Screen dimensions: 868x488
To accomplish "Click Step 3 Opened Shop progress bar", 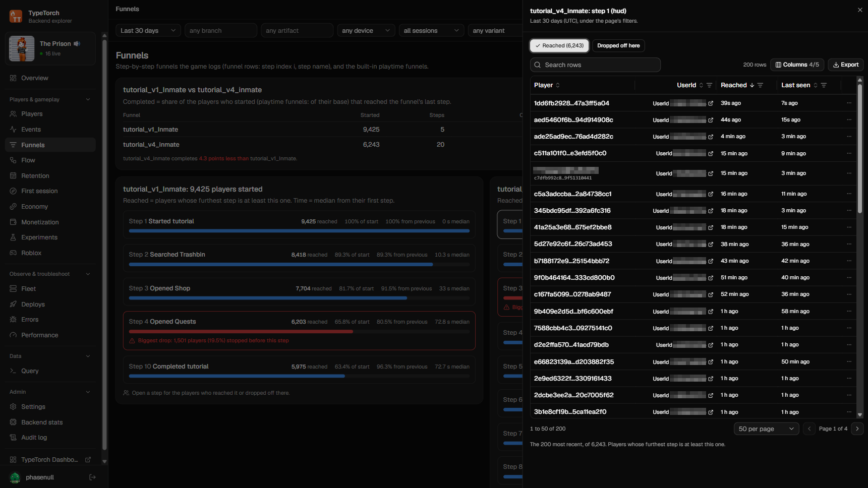I will click(299, 298).
